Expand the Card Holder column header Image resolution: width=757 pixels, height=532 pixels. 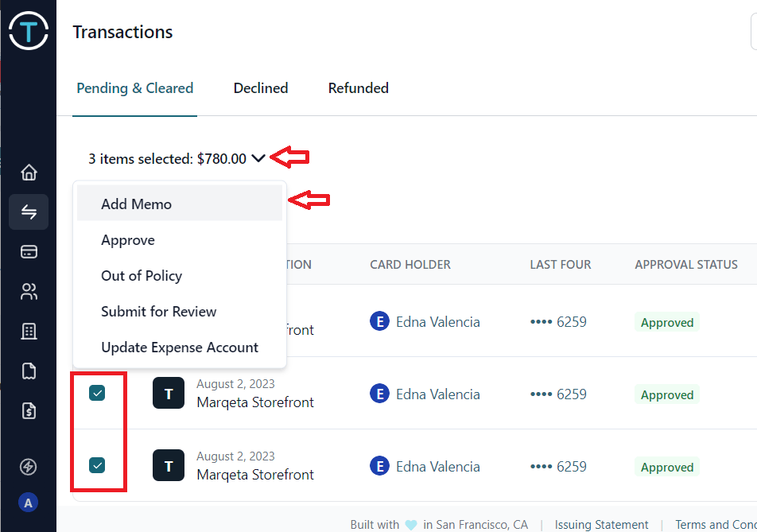410,264
